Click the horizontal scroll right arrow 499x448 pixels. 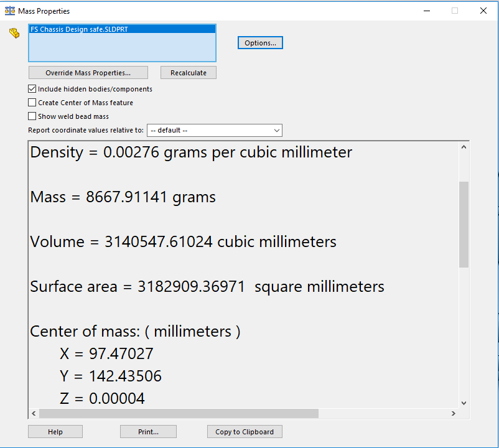pyautogui.click(x=453, y=413)
